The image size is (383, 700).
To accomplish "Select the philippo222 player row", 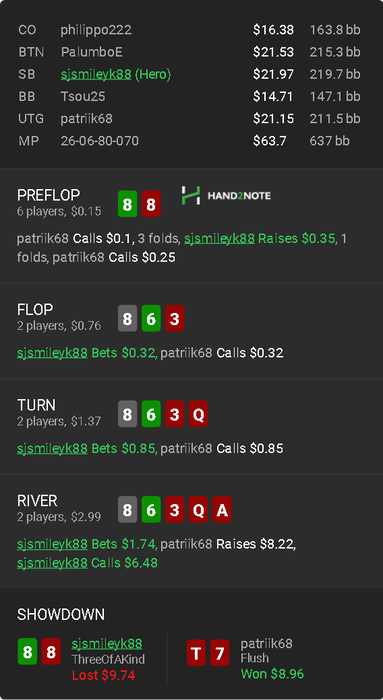I will (189, 30).
